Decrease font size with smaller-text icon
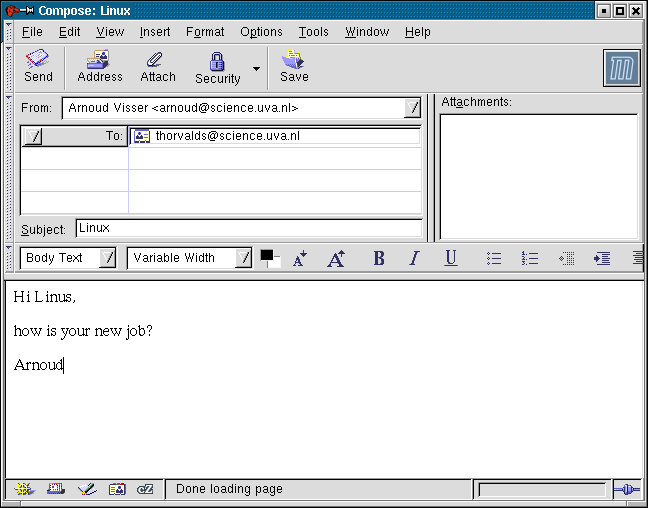The width and height of the screenshot is (648, 508). [299, 259]
